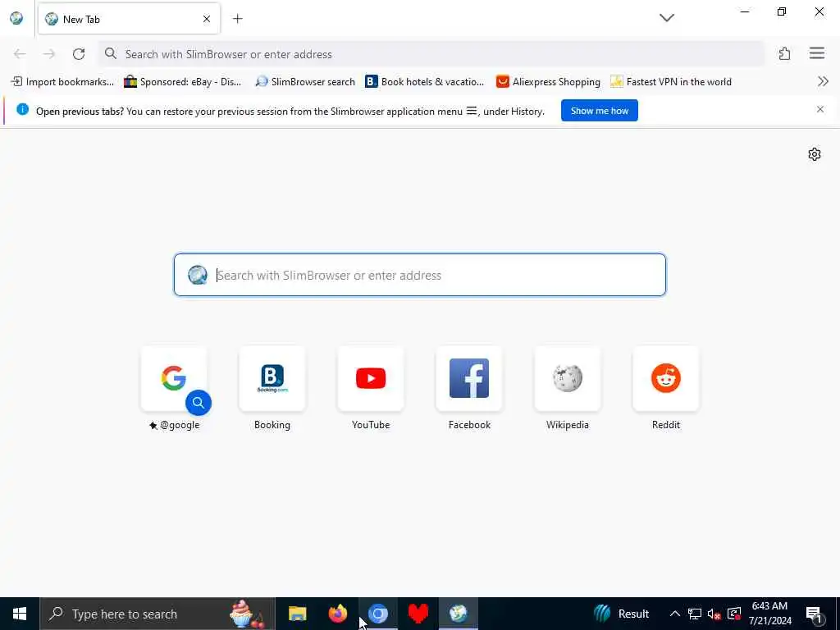
Task: Open the Book hotels & vacations bookmark
Action: pos(424,81)
